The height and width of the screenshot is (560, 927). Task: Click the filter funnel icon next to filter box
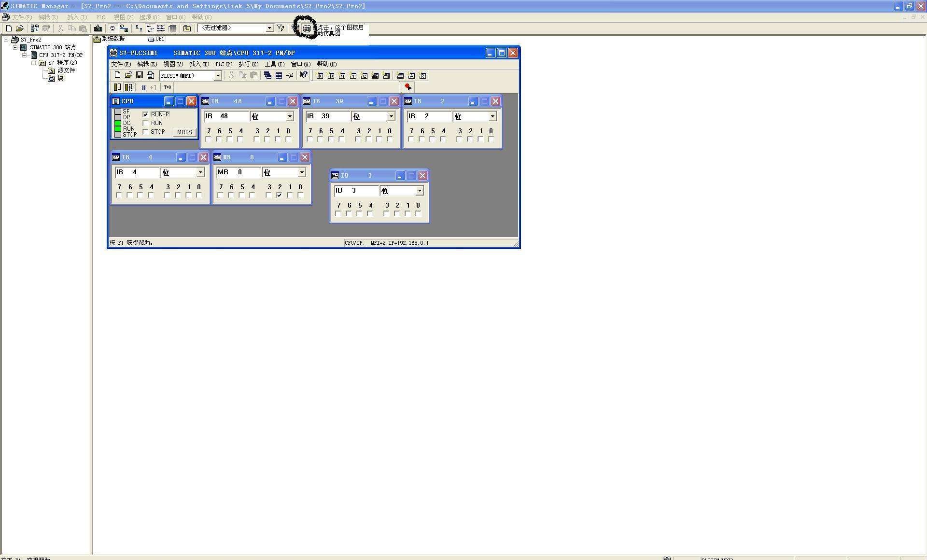pos(281,28)
